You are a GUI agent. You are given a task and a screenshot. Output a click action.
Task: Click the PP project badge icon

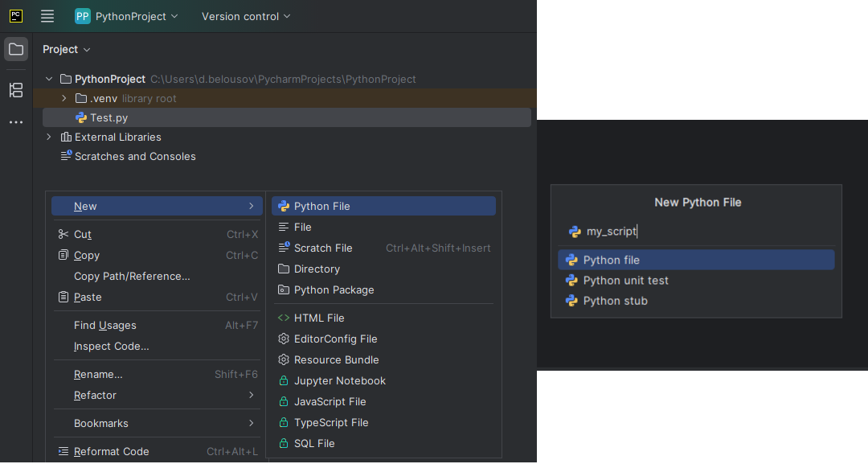coord(83,16)
